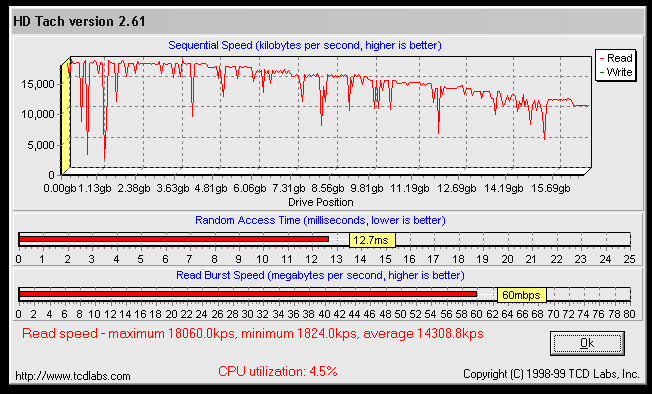Click the 14.19gb drive position label

click(x=504, y=189)
